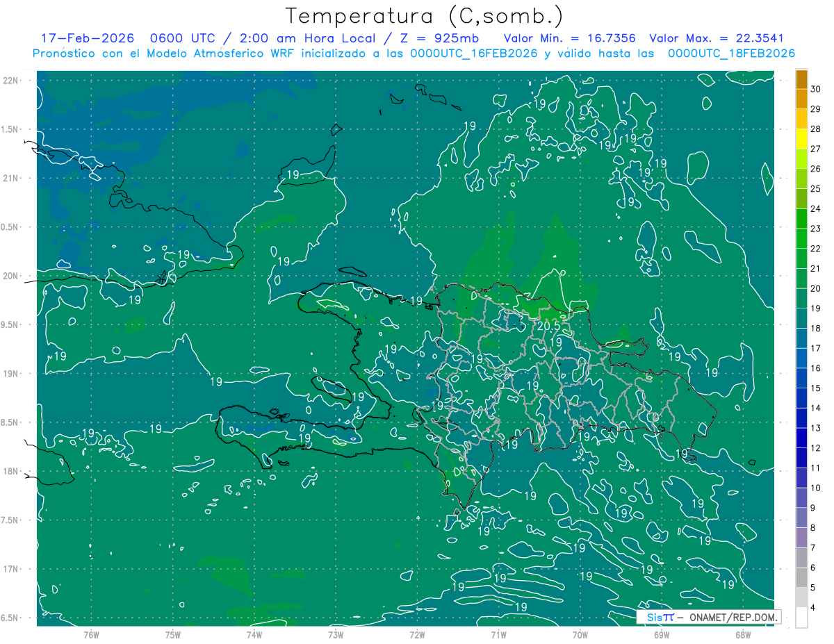Click the color scale segment between 22 and 23
This screenshot has width=834, height=644.
point(801,238)
